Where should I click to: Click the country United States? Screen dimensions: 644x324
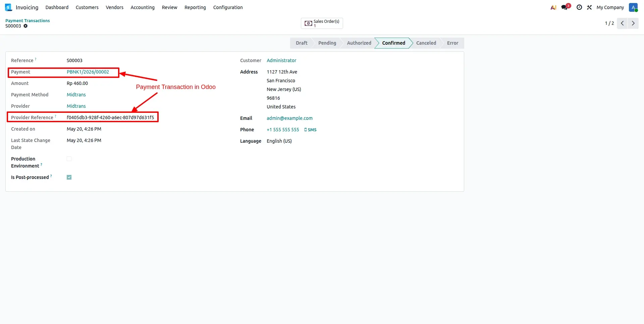(x=281, y=107)
